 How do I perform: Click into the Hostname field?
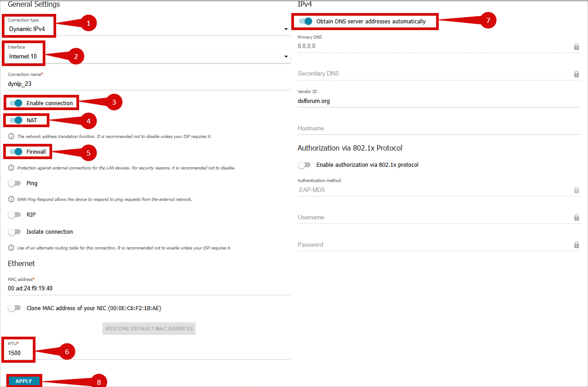point(438,129)
